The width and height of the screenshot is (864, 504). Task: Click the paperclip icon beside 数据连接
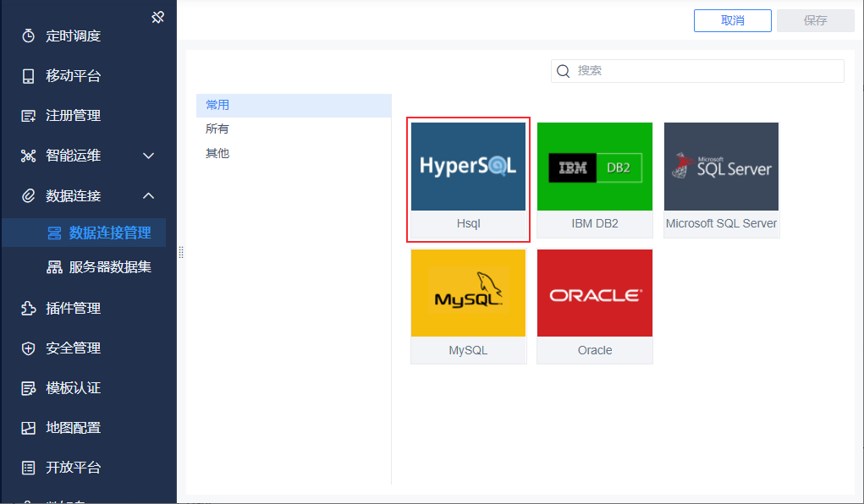(28, 195)
